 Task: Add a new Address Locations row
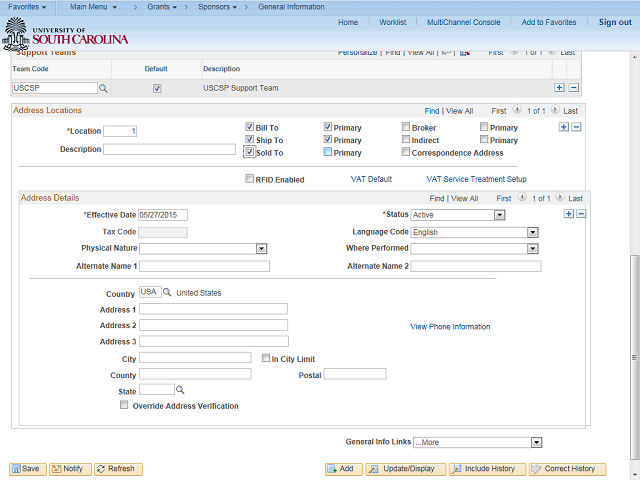point(563,127)
